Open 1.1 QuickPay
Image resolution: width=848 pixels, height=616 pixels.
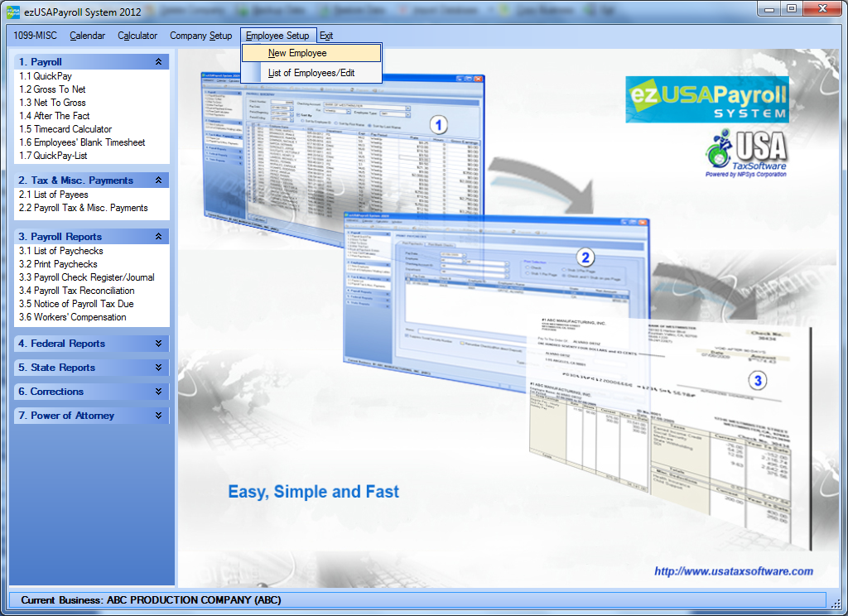46,76
